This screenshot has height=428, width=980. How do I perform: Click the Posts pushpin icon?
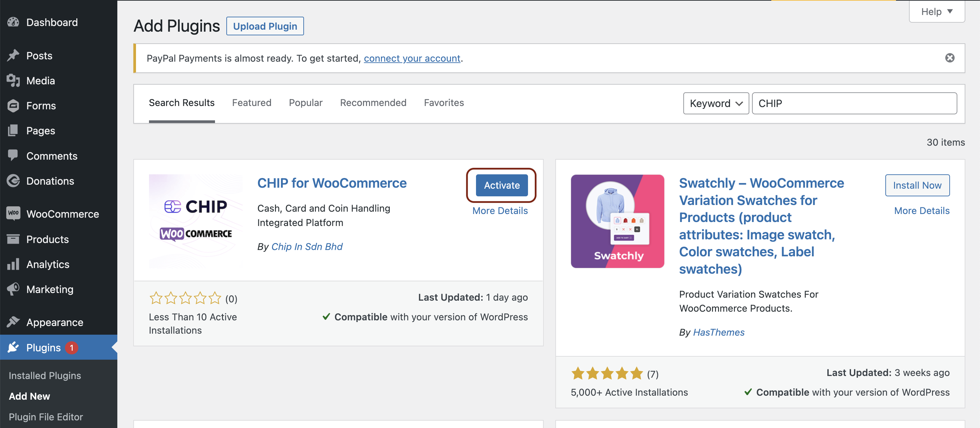[13, 56]
